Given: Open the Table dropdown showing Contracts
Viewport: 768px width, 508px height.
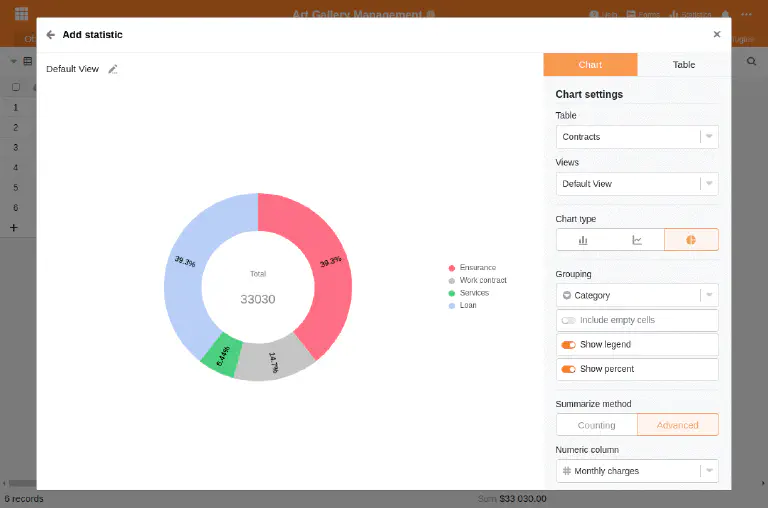Looking at the screenshot, I should pos(637,137).
